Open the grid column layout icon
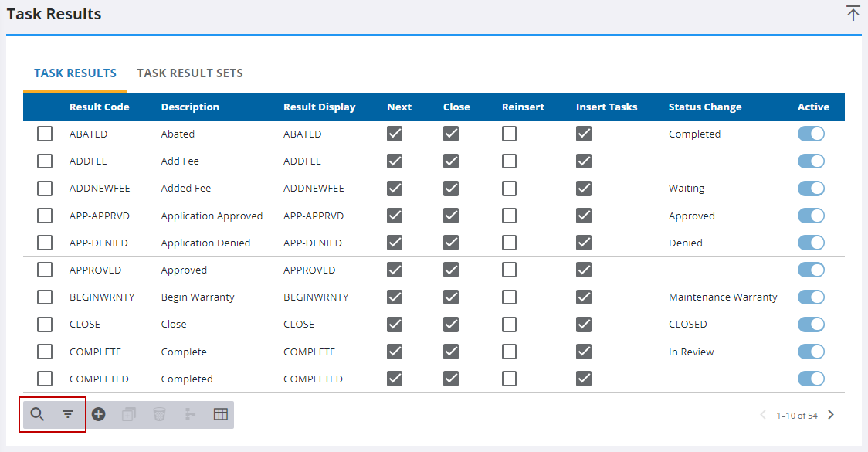Image resolution: width=868 pixels, height=452 pixels. pos(220,414)
